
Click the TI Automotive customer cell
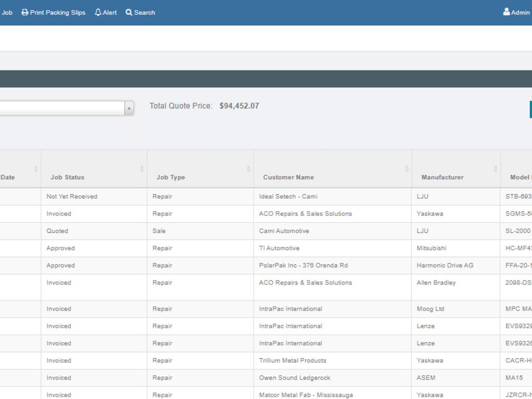pyautogui.click(x=279, y=248)
